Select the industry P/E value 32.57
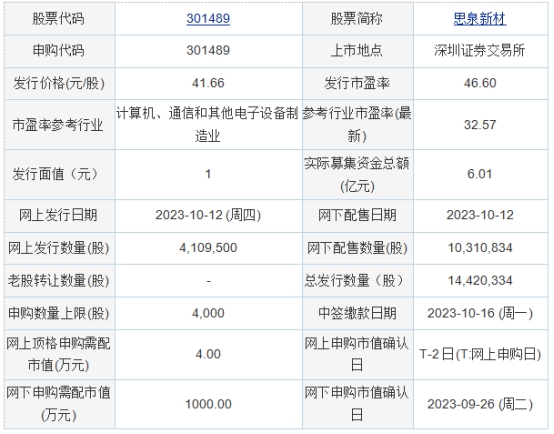Screen dimensions: 554x434 tap(480, 124)
